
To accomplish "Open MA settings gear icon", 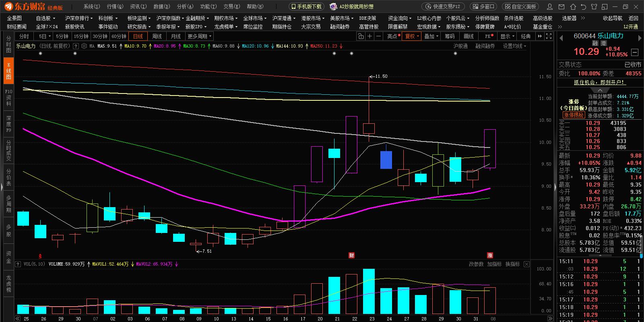I will point(84,46).
